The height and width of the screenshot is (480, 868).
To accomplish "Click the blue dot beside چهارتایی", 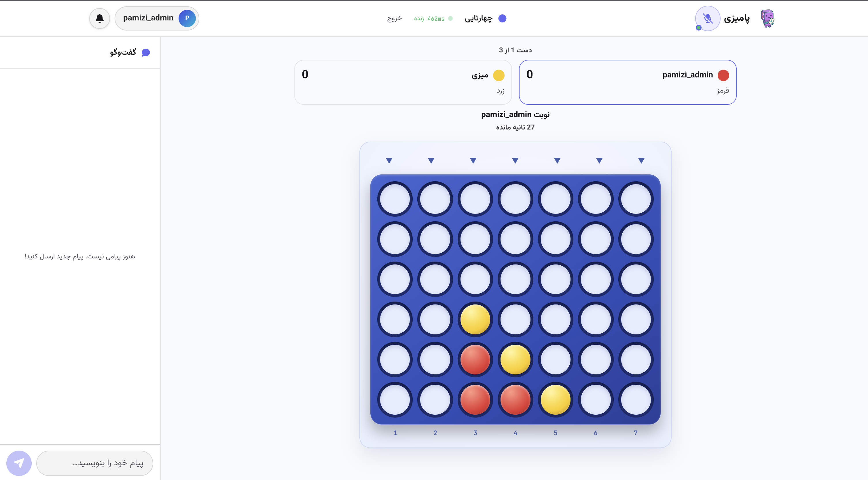I will pos(503,18).
